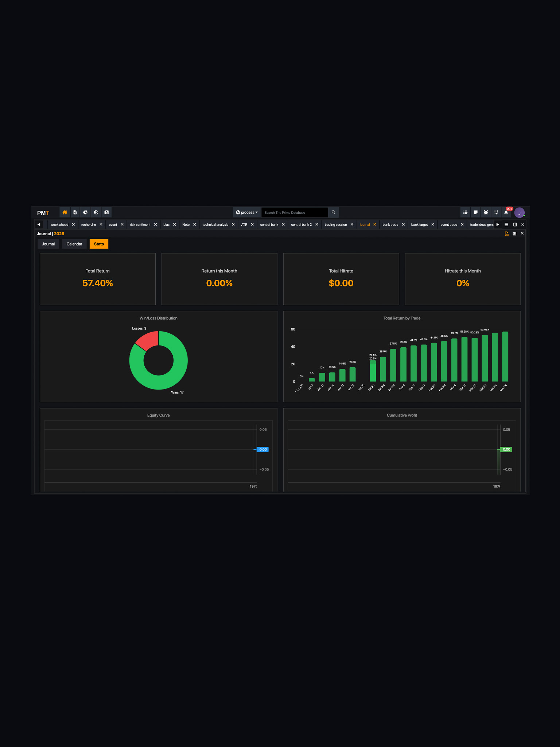Show notifications via the bell icon
This screenshot has width=560, height=747.
click(506, 212)
